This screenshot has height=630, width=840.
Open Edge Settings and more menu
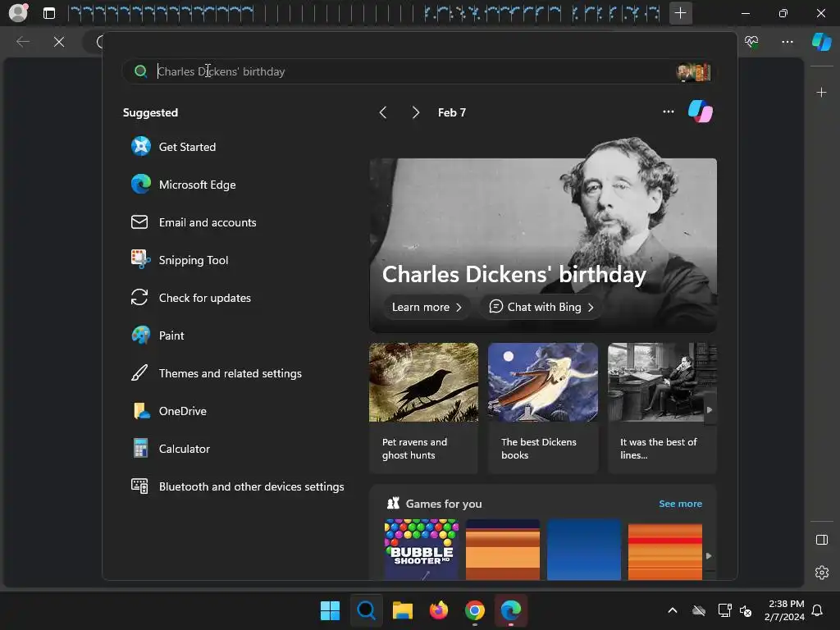coord(787,42)
